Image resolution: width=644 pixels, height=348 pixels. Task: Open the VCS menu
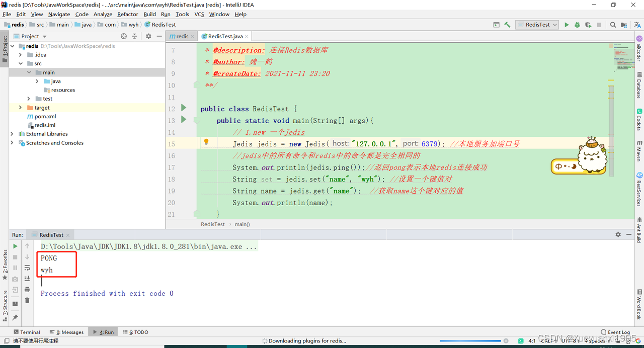pyautogui.click(x=199, y=14)
